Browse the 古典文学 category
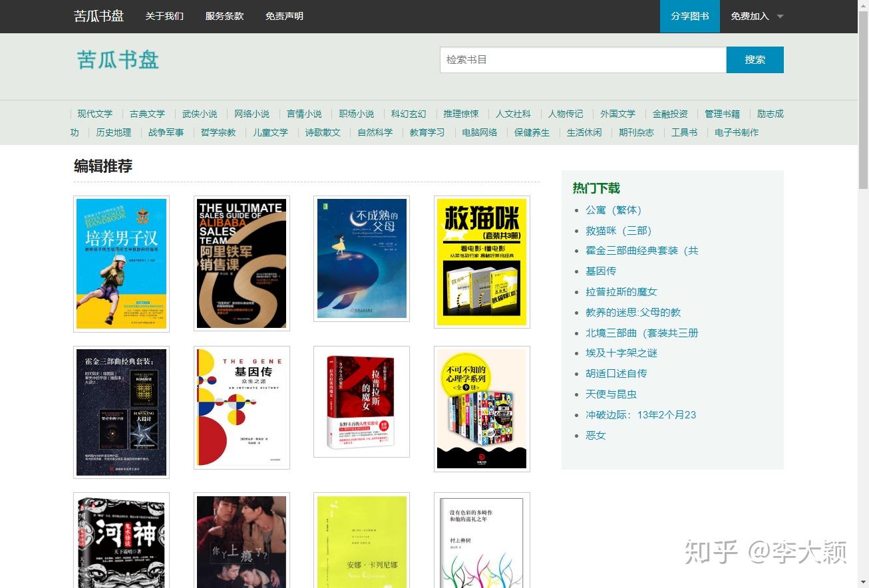 click(x=147, y=114)
